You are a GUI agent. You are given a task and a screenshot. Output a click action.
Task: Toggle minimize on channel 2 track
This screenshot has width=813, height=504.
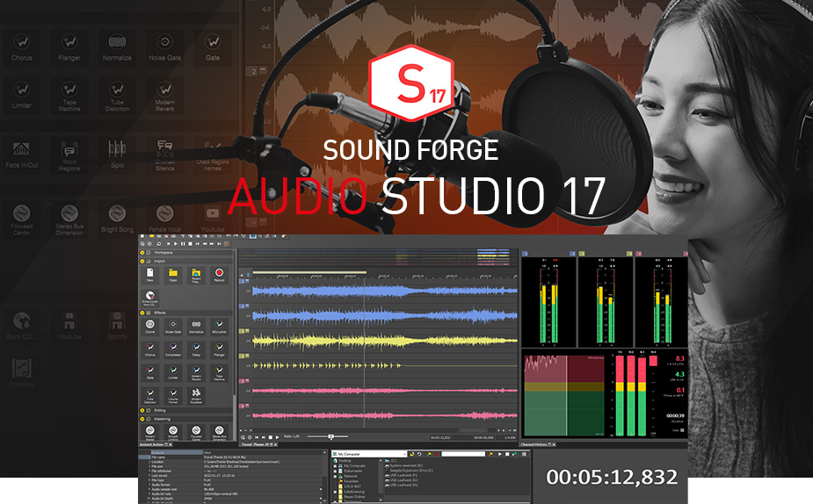247,306
